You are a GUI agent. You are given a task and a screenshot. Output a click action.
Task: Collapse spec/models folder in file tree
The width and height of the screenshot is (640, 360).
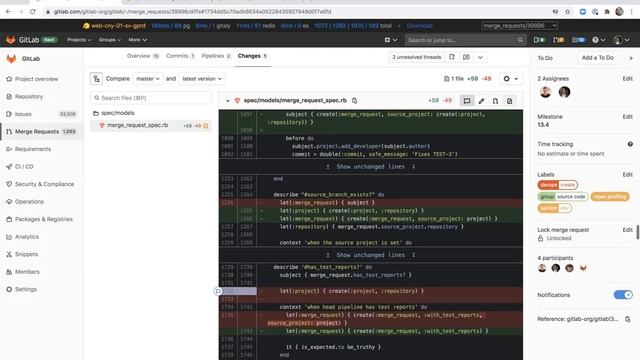[x=114, y=113]
